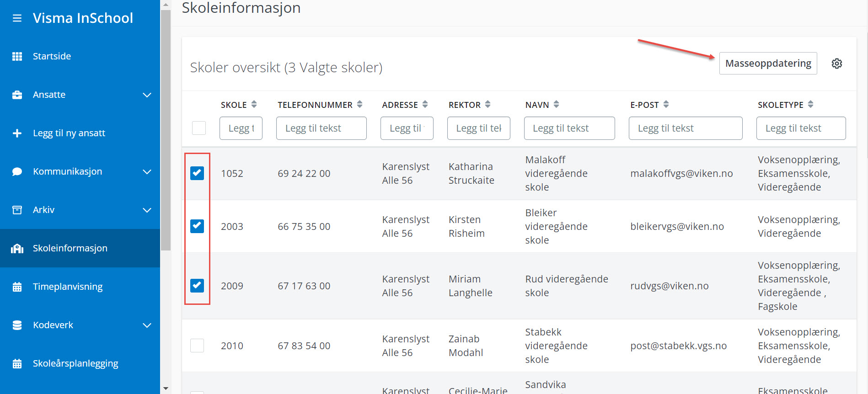Click email malakoffvgs@viken.no
Viewport: 868px width, 394px height.
click(681, 174)
